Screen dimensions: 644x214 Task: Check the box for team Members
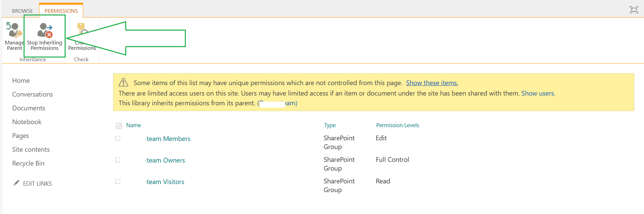click(x=118, y=139)
